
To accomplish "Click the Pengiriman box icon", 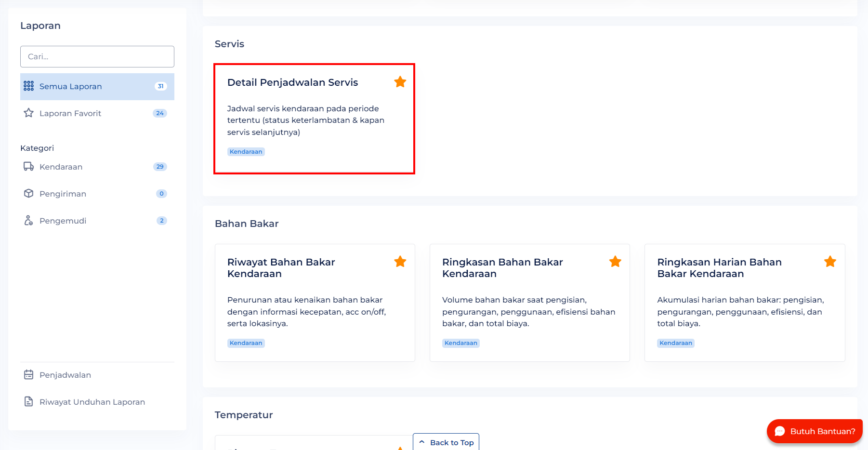I will (x=29, y=194).
